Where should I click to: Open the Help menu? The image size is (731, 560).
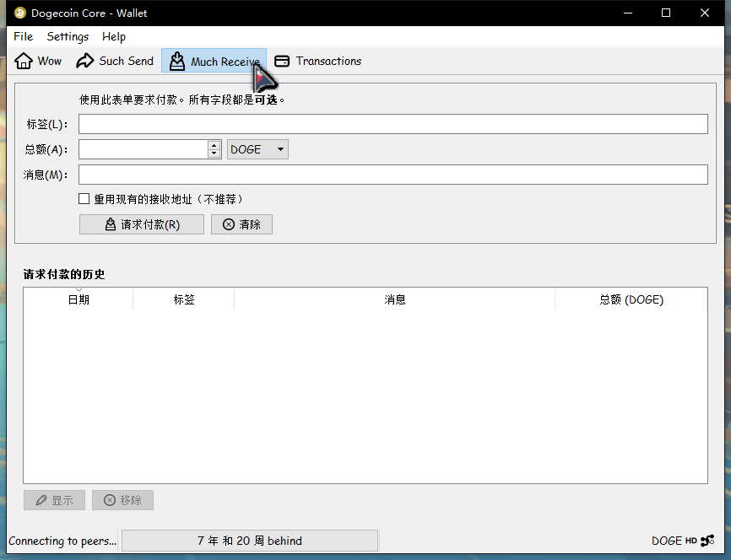tap(114, 36)
